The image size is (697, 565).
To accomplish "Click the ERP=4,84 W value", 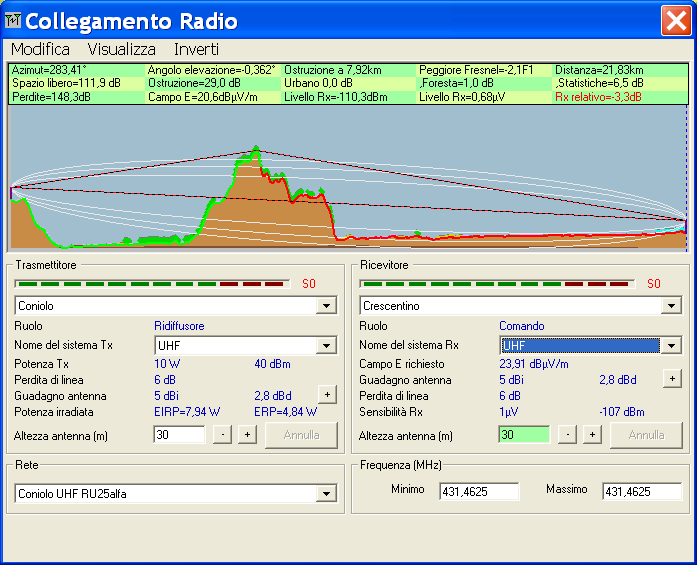I will point(285,412).
